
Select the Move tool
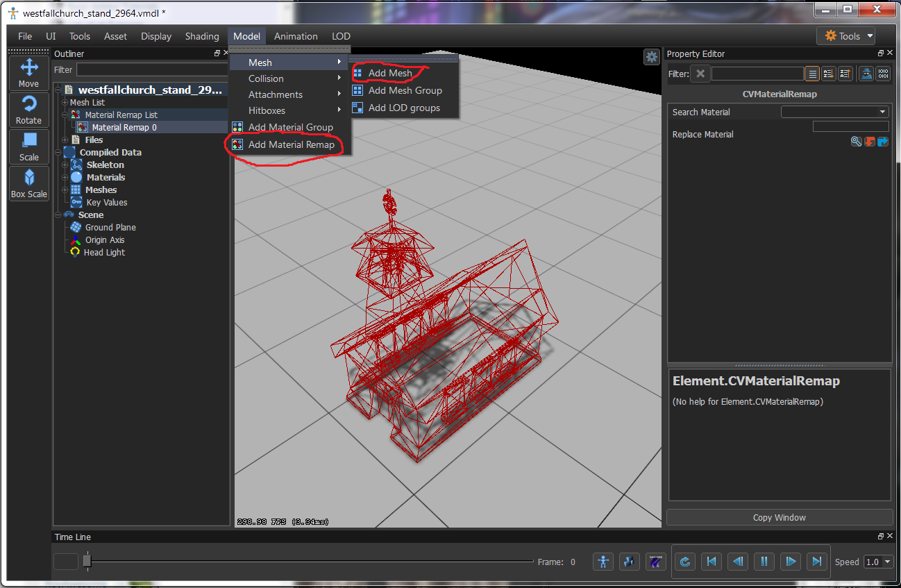point(28,72)
